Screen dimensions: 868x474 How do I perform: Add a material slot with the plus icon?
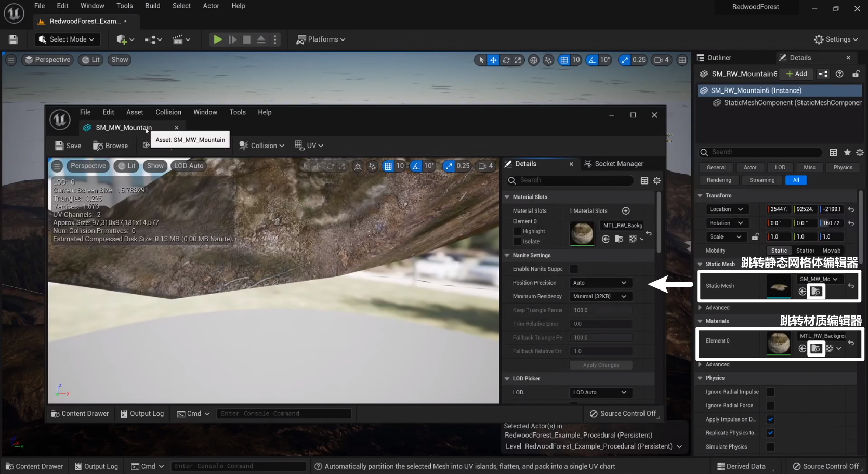click(626, 211)
